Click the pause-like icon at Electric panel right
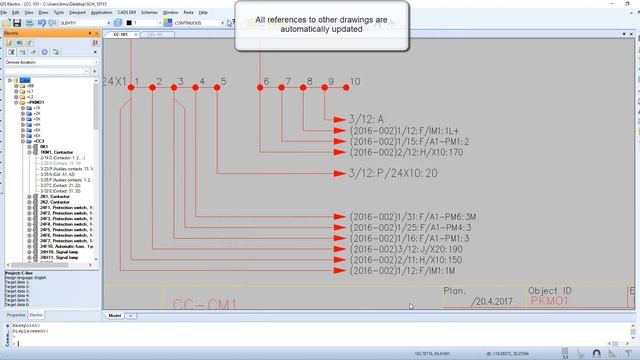640x360 pixels. pyautogui.click(x=95, y=42)
